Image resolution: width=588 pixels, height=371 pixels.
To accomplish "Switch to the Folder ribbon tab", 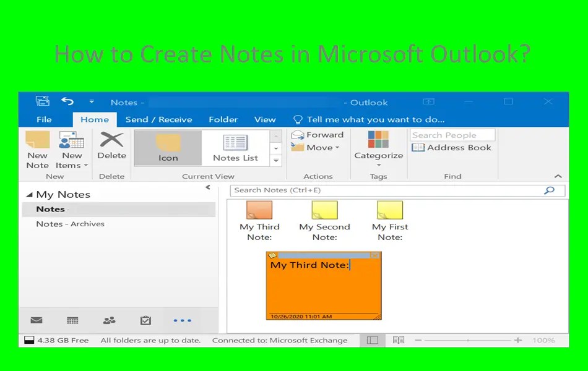I will tap(223, 119).
